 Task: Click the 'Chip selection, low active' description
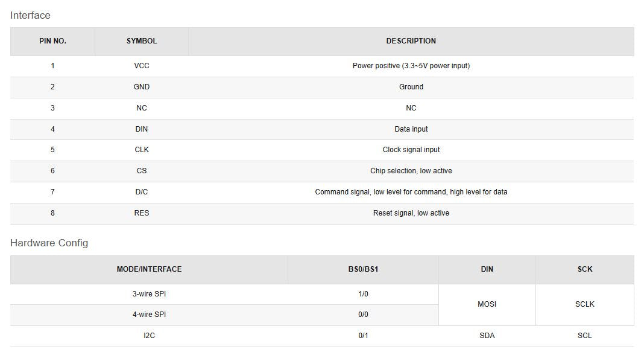411,171
